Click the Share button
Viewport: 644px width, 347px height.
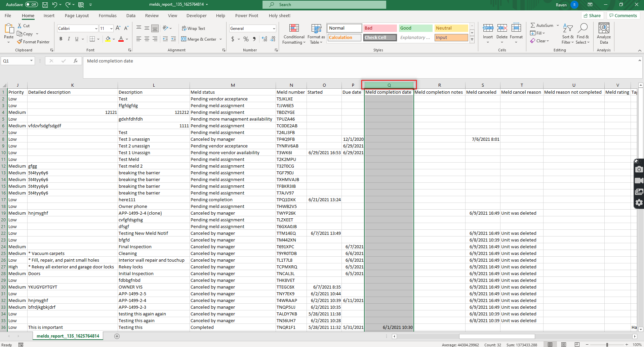(592, 16)
